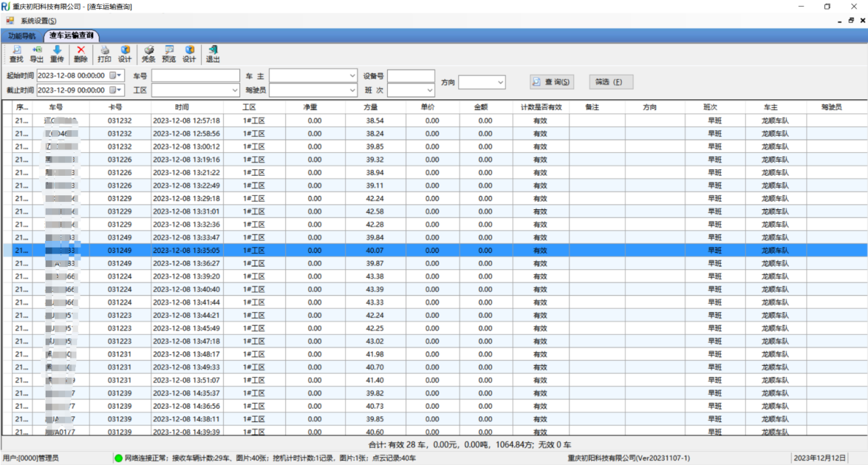This screenshot has width=868, height=465.
Task: Click the 计数是否有效 column header
Action: (x=540, y=107)
